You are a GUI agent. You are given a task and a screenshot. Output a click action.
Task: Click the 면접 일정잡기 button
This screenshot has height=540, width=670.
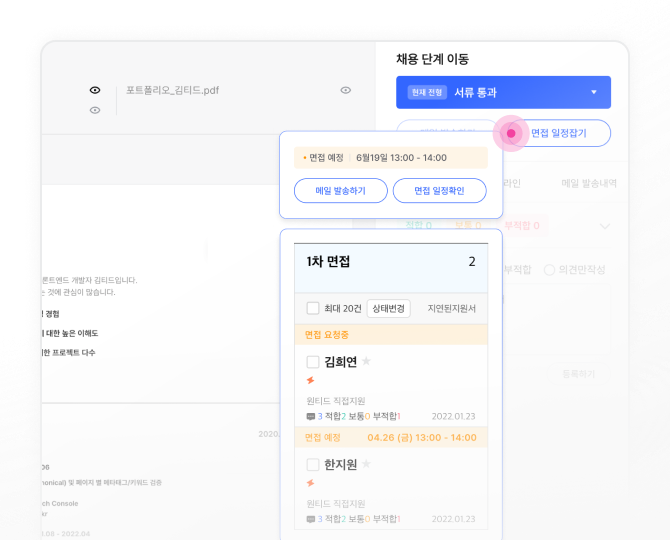(559, 133)
